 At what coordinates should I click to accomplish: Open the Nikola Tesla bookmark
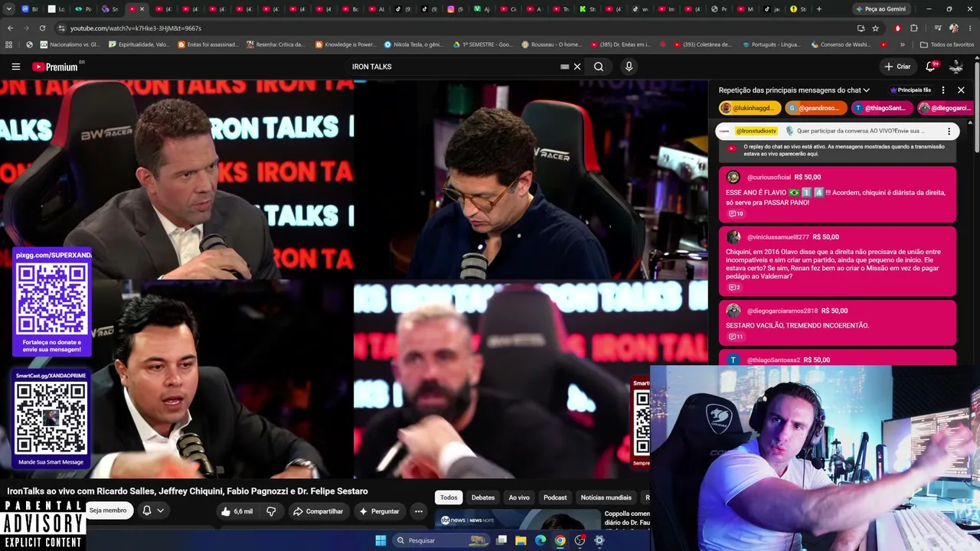coord(413,44)
